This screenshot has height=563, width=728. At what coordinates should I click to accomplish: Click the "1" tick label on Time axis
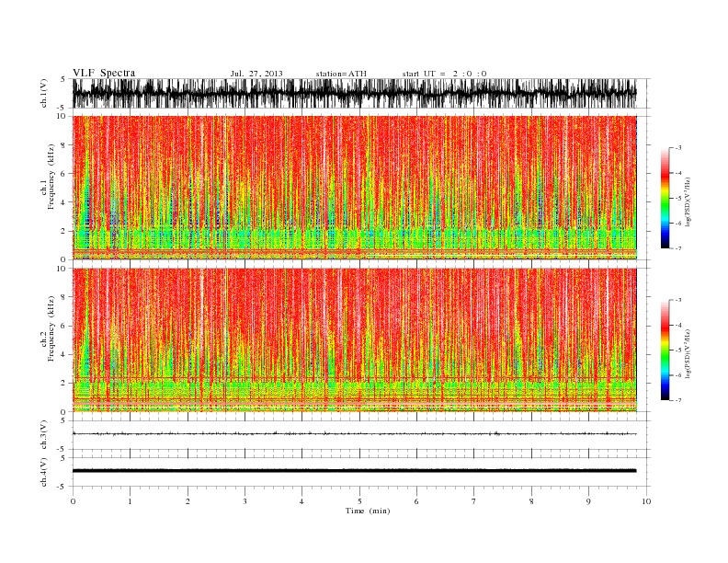(x=130, y=501)
